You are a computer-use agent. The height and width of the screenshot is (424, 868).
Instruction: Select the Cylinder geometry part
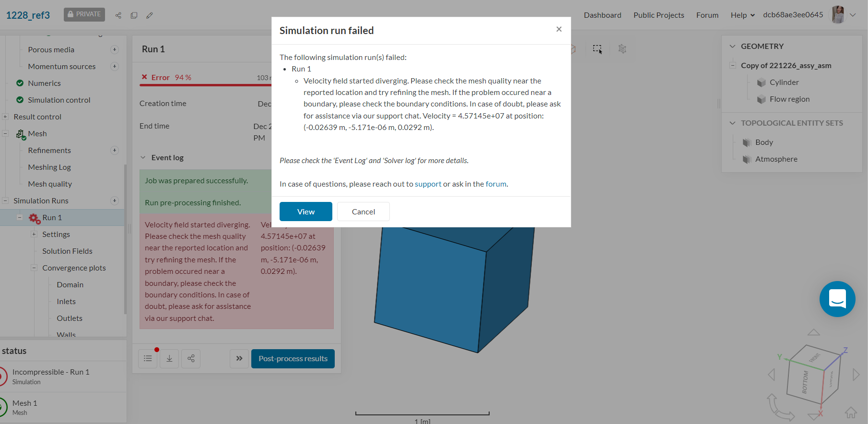(x=784, y=82)
